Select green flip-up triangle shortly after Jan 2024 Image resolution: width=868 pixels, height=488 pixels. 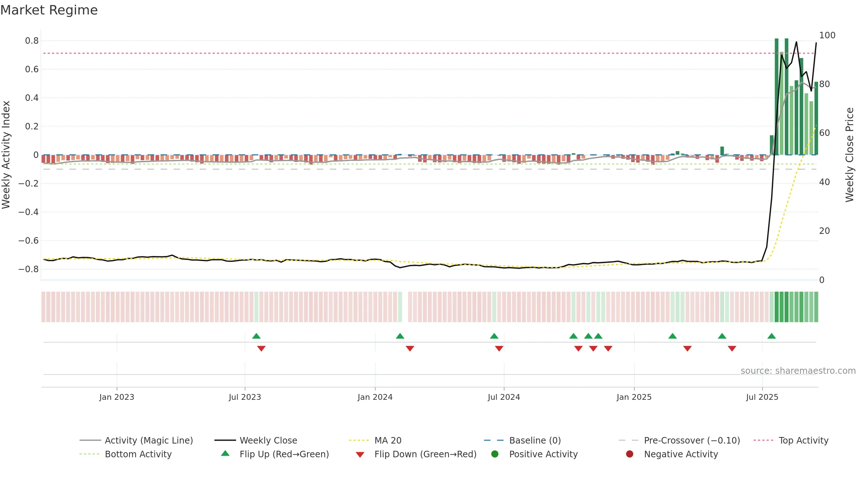click(400, 336)
